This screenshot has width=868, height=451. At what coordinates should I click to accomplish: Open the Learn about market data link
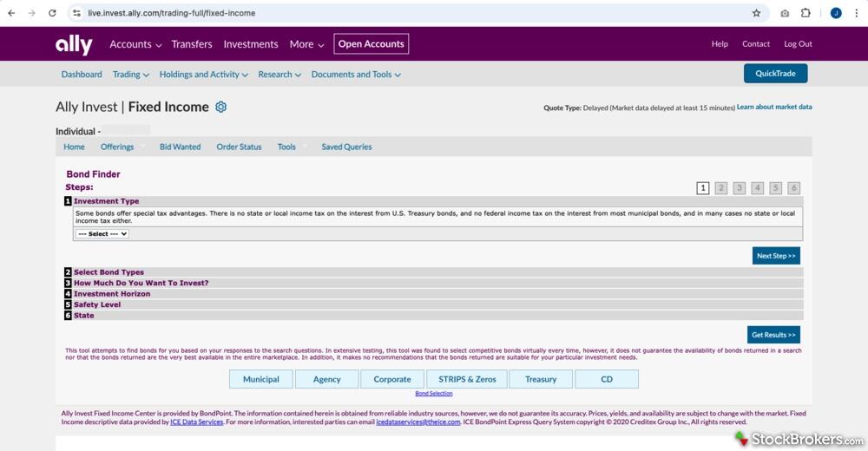774,107
